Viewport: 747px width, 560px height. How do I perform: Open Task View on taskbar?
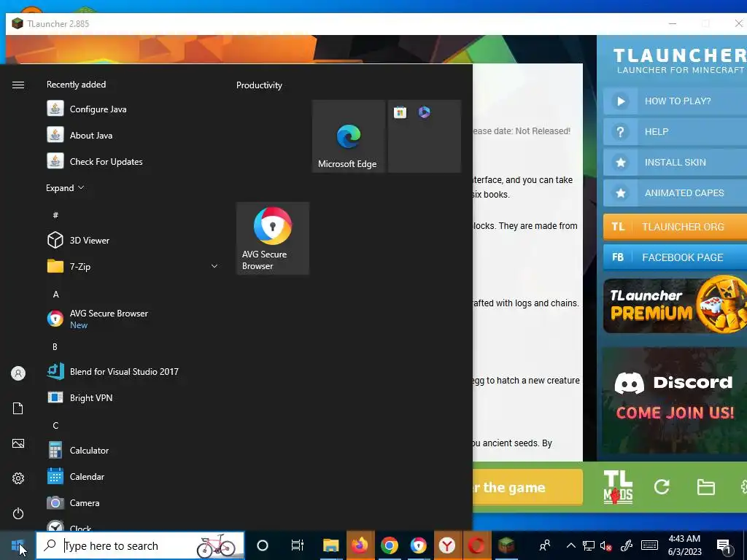298,545
